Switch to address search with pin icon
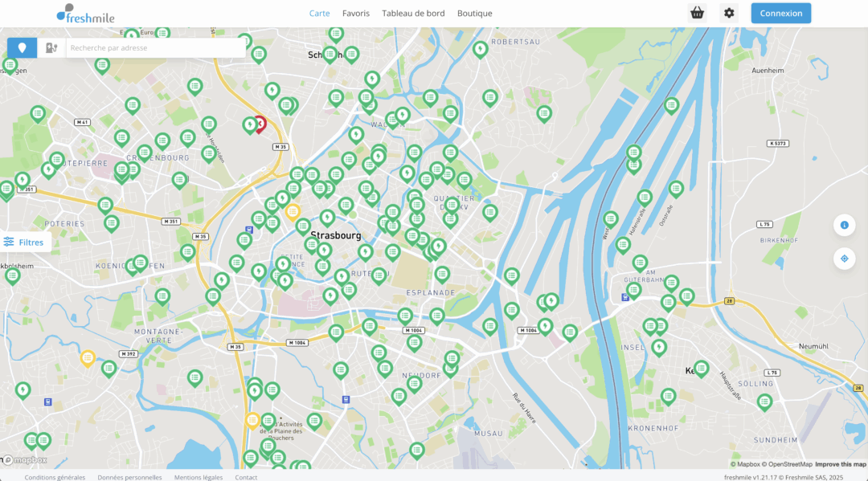Screen dimensions: 868x481 (x=23, y=48)
